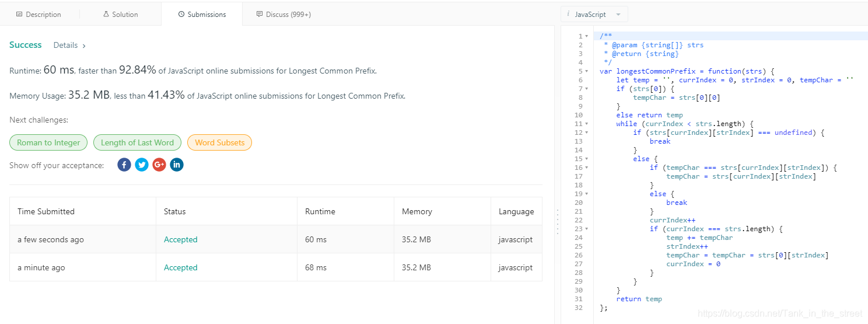Click line number 32 in the gutter
868x324 pixels.
pos(578,308)
